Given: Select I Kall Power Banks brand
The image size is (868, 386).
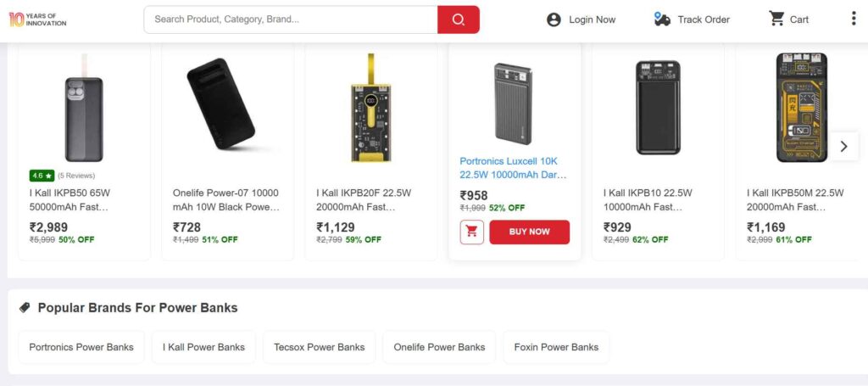Looking at the screenshot, I should pos(203,347).
